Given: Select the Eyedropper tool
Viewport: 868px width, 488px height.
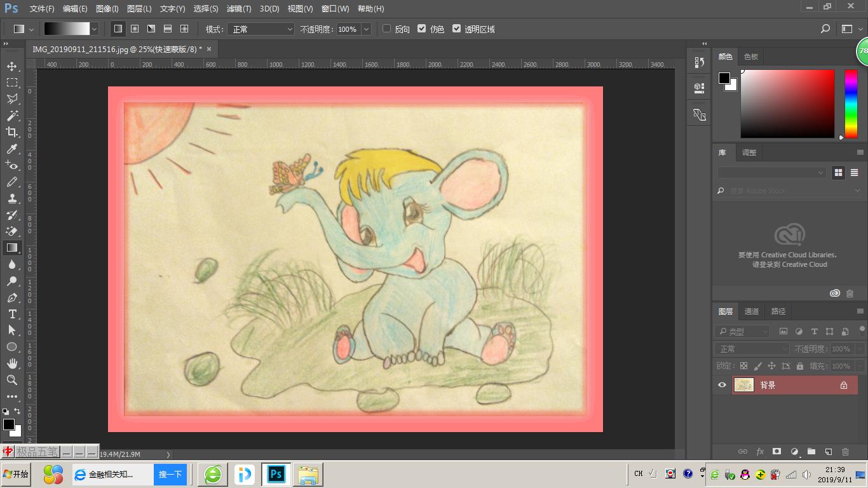Looking at the screenshot, I should point(11,149).
